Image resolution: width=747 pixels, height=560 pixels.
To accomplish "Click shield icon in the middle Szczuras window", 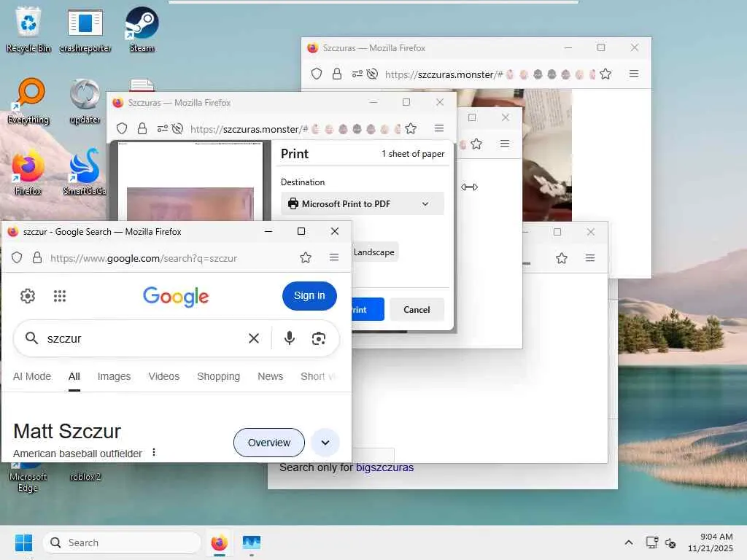I will (122, 128).
